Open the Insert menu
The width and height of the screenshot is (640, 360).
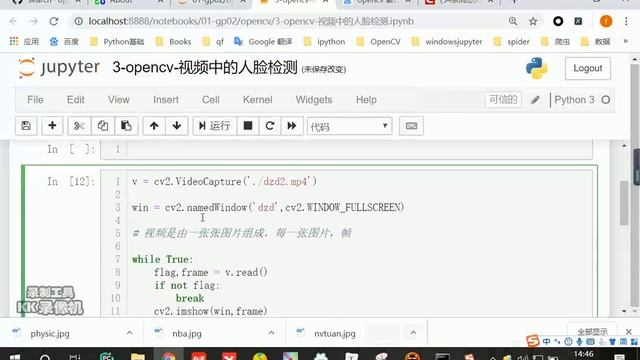166,100
